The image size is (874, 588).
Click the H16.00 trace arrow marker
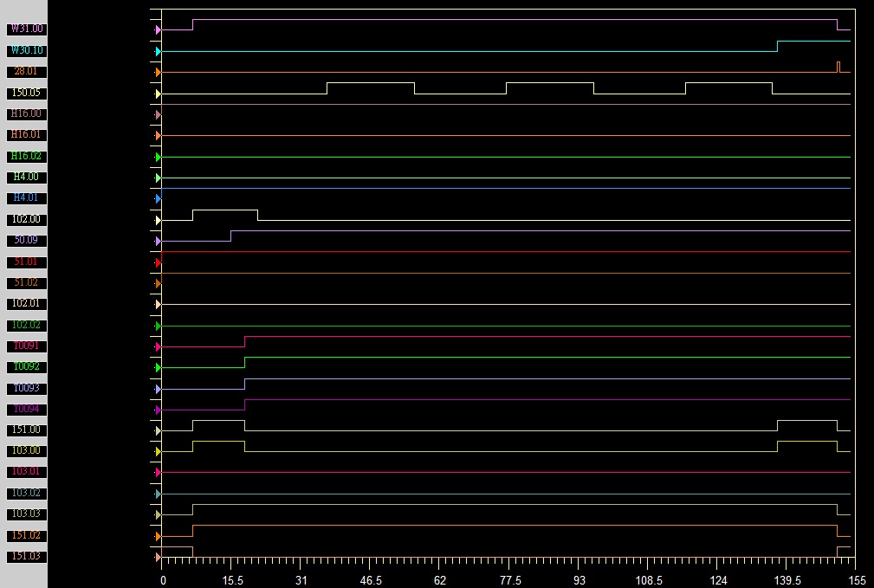coord(158,115)
